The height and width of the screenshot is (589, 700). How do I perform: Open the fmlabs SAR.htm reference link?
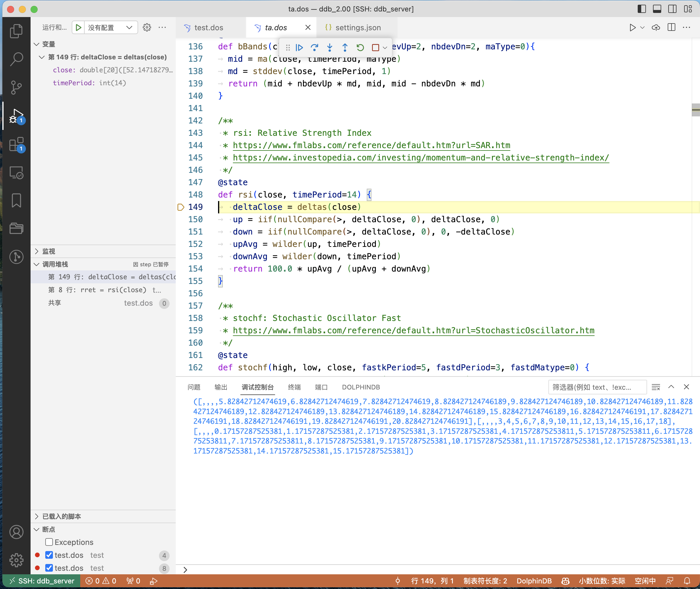(x=371, y=145)
